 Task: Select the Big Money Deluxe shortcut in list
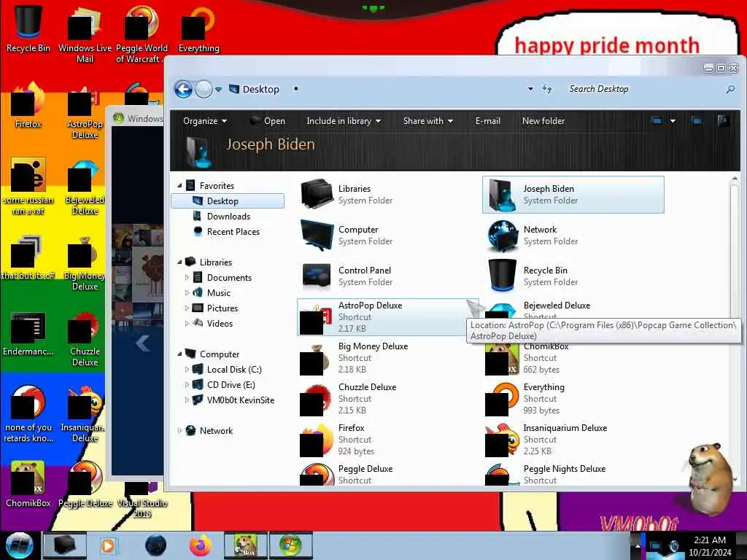pos(387,357)
